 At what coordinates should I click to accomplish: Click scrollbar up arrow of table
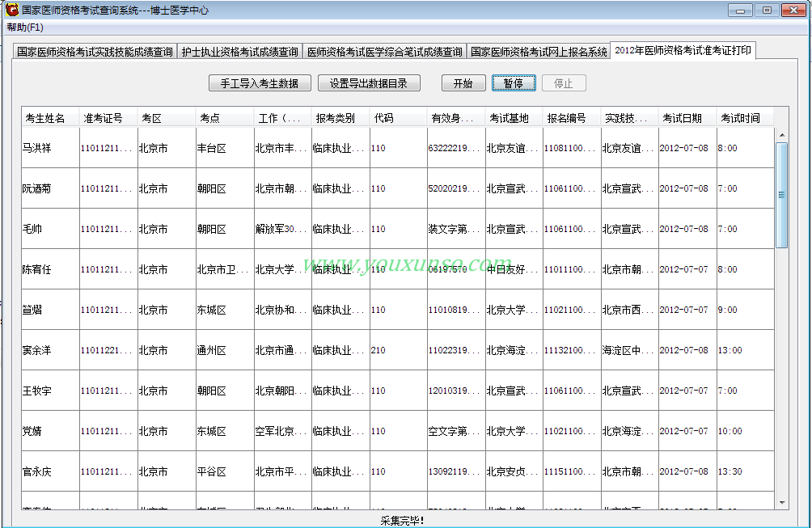(782, 135)
